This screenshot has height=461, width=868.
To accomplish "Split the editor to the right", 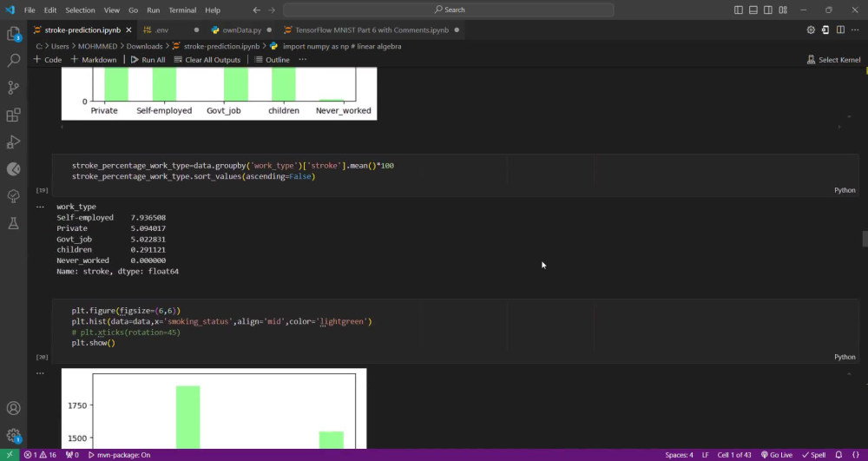I will click(x=840, y=30).
